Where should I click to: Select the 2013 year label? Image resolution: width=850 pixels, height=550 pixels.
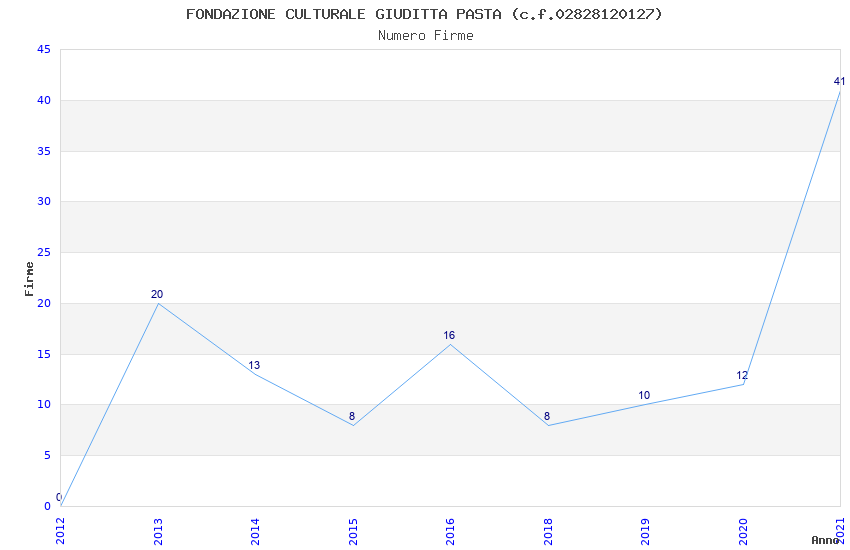(158, 531)
